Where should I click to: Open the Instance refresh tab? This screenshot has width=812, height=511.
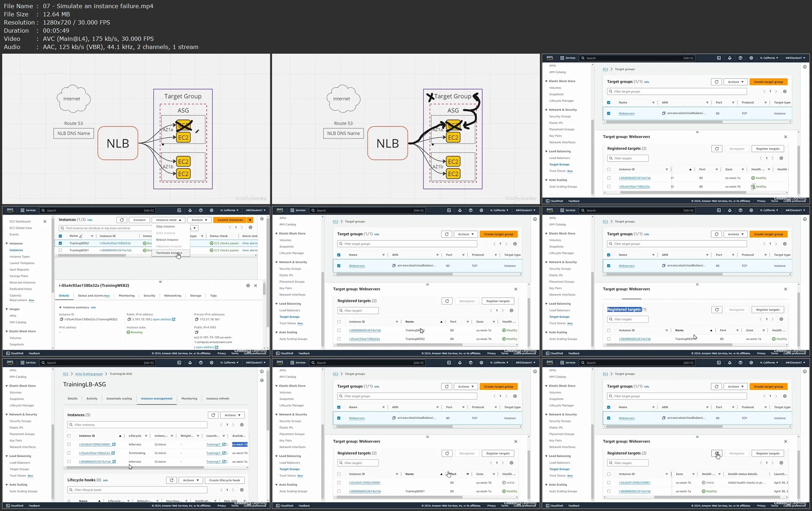coord(218,398)
